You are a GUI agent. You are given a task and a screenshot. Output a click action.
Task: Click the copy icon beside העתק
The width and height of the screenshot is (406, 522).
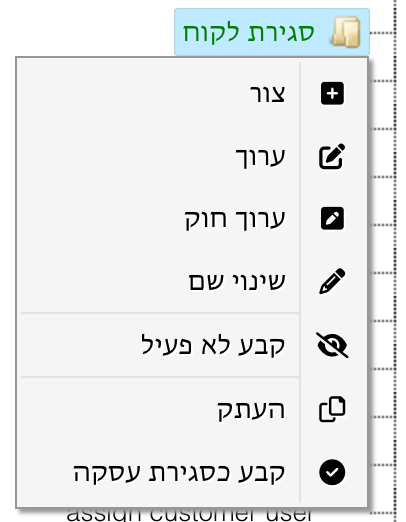[332, 409]
